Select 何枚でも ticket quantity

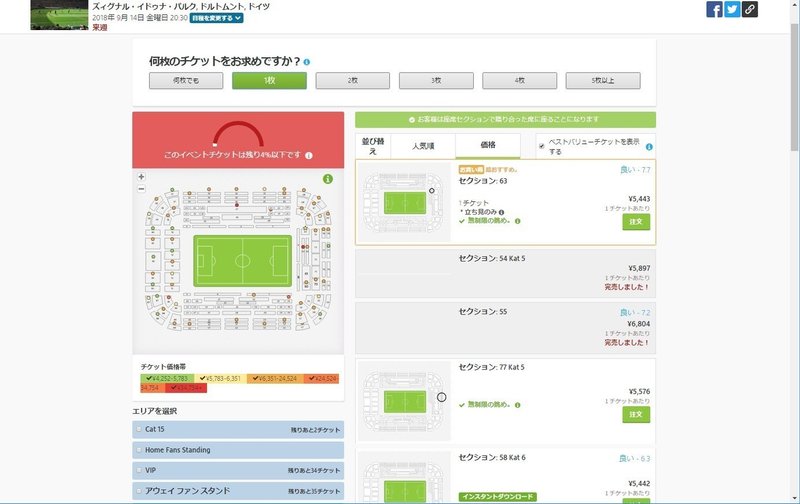click(x=186, y=81)
